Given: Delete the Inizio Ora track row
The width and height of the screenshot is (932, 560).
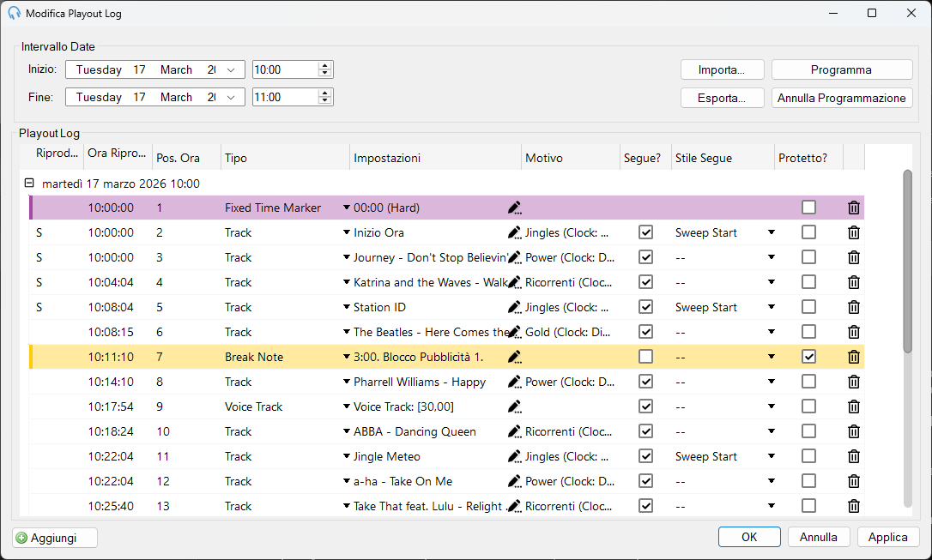Looking at the screenshot, I should point(854,232).
